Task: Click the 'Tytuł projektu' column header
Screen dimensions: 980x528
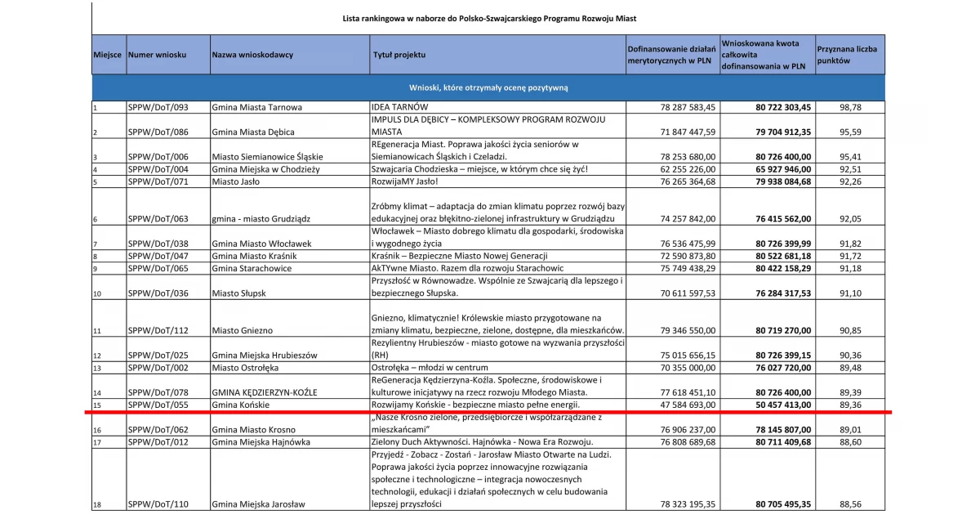Action: click(x=399, y=55)
